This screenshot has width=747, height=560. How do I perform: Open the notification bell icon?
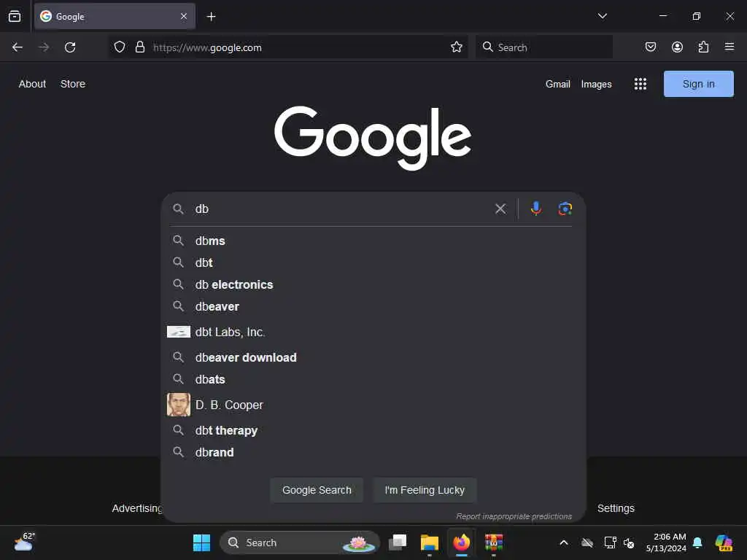click(697, 542)
